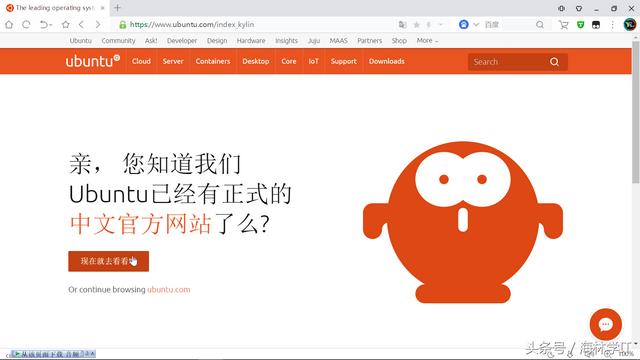Open the IoT menu in the orange header
This screenshot has height=360, width=640.
pos(313,61)
